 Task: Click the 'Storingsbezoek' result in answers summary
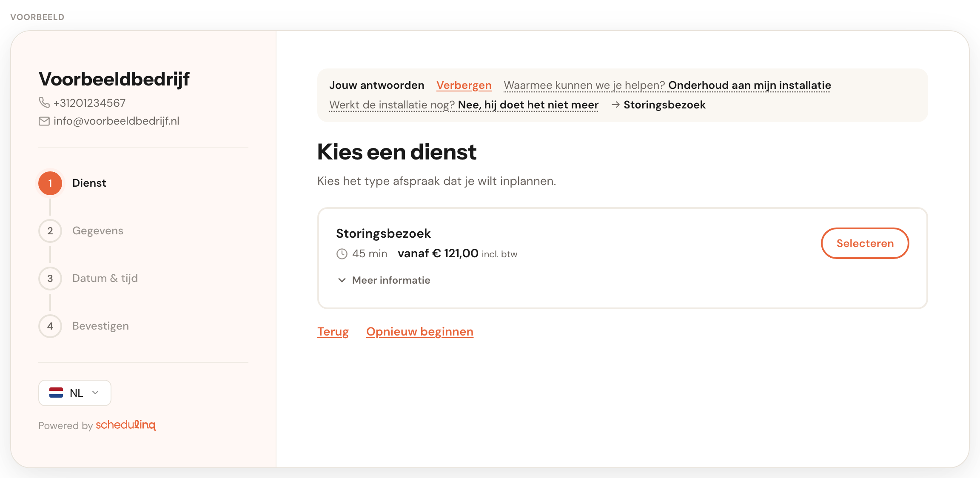coord(664,105)
